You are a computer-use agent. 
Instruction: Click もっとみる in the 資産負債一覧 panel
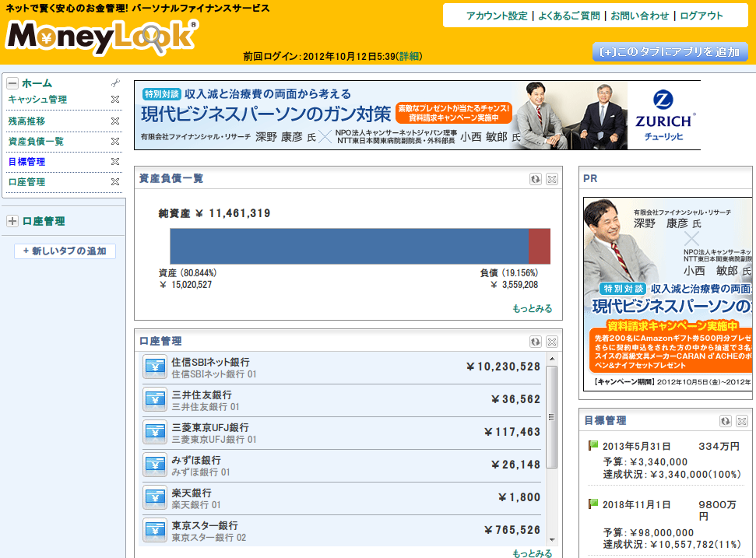tap(533, 308)
